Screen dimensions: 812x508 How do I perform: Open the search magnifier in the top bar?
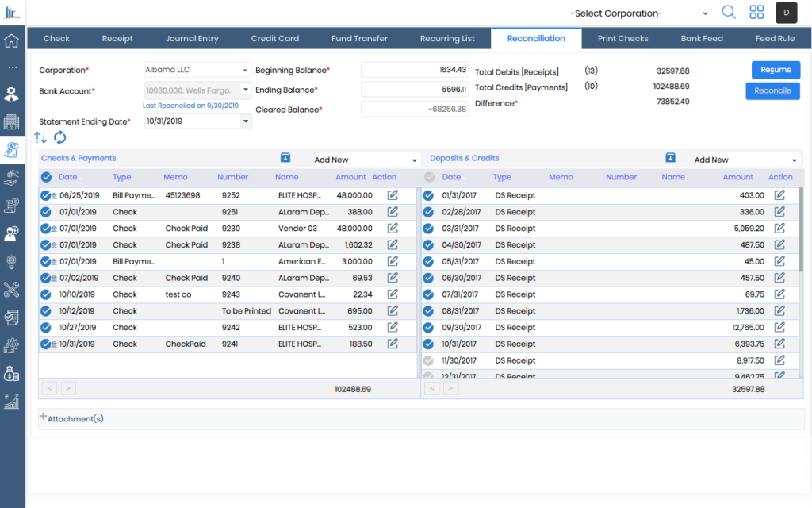[729, 13]
